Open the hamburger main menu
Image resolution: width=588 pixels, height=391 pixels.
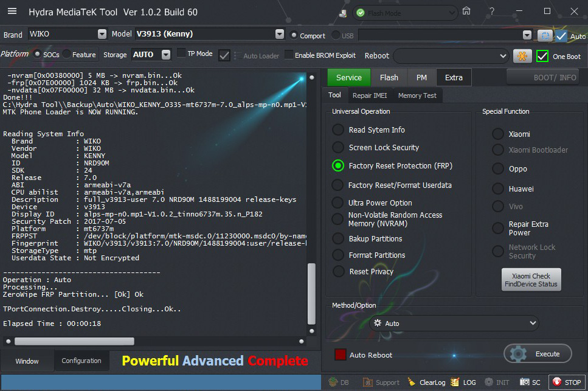coord(12,11)
